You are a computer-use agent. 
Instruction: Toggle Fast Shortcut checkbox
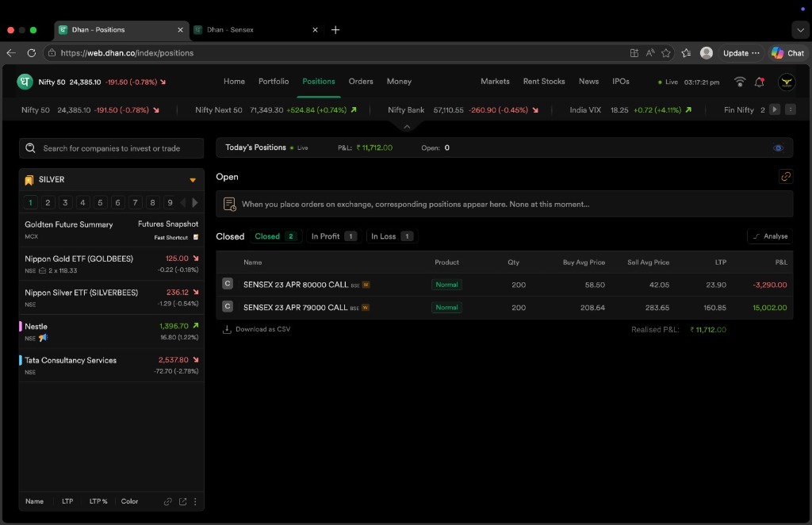(x=196, y=237)
